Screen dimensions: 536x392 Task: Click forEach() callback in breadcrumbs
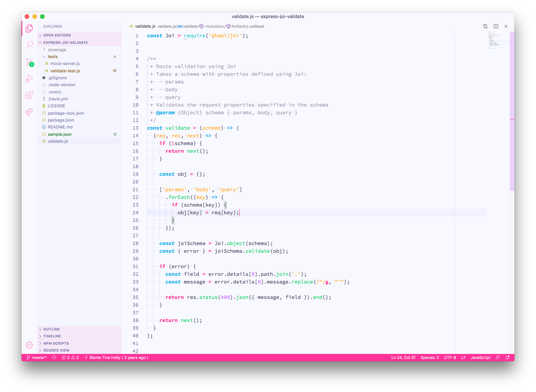click(x=247, y=26)
